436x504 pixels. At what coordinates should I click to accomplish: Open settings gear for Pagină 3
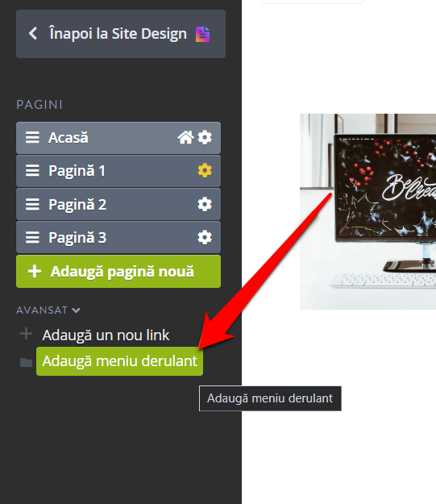[x=205, y=238]
